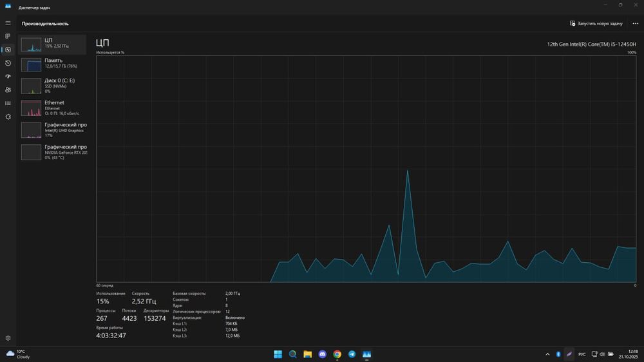Click the volume tray icon
This screenshot has height=362, width=644.
click(x=603, y=354)
